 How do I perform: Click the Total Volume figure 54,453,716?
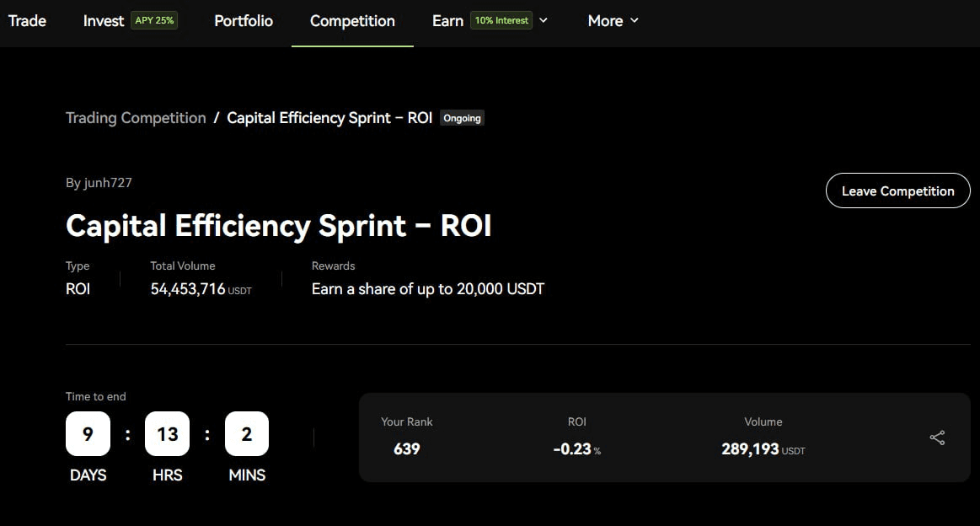click(188, 288)
